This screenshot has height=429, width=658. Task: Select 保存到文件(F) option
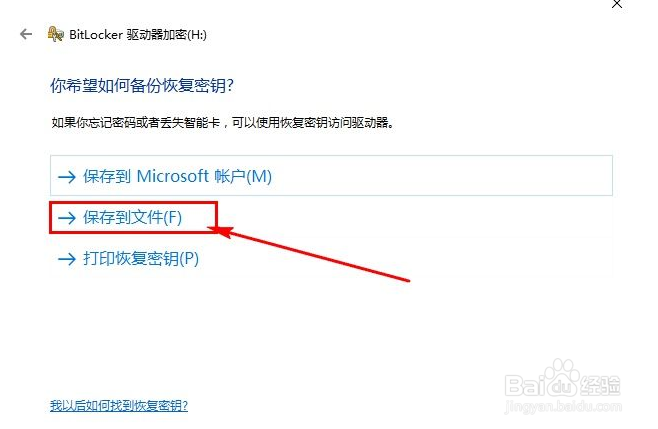(x=133, y=217)
